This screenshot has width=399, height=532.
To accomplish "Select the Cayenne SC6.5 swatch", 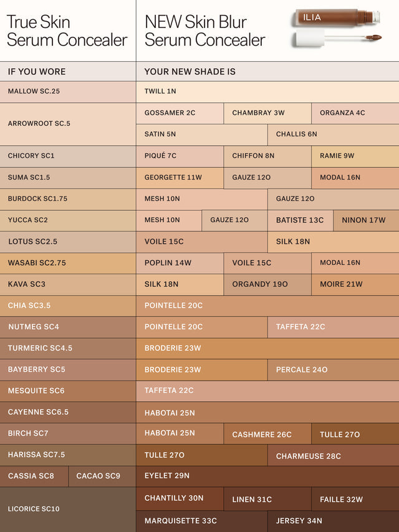I will point(68,413).
